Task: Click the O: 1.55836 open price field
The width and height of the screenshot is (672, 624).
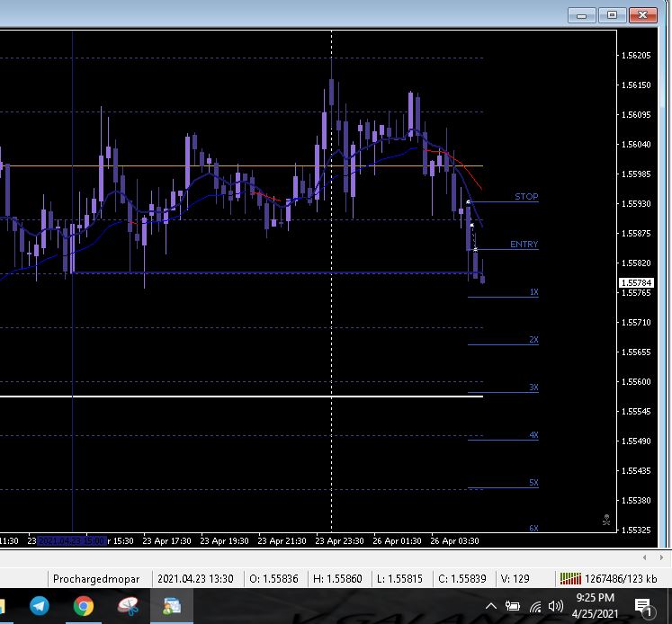Action: click(x=275, y=579)
